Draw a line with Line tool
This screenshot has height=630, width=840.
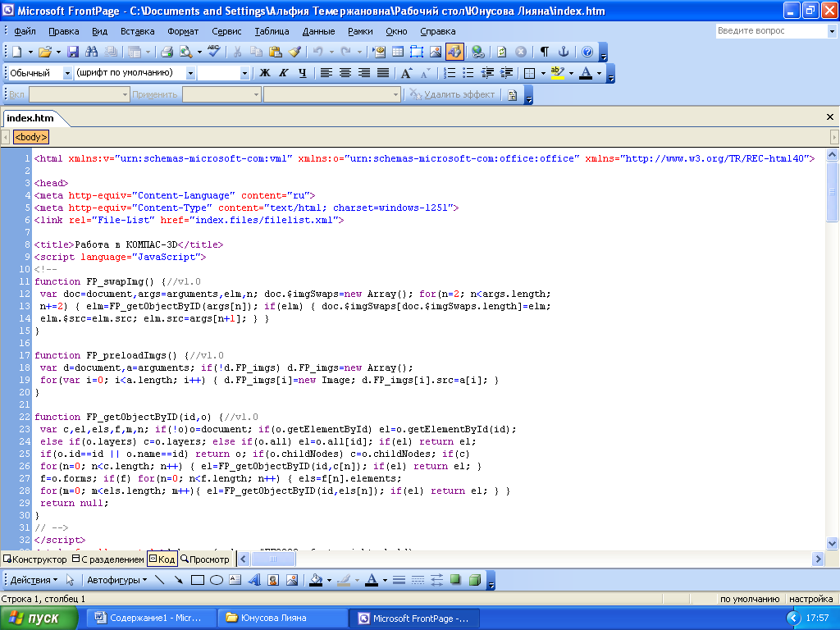(x=159, y=580)
